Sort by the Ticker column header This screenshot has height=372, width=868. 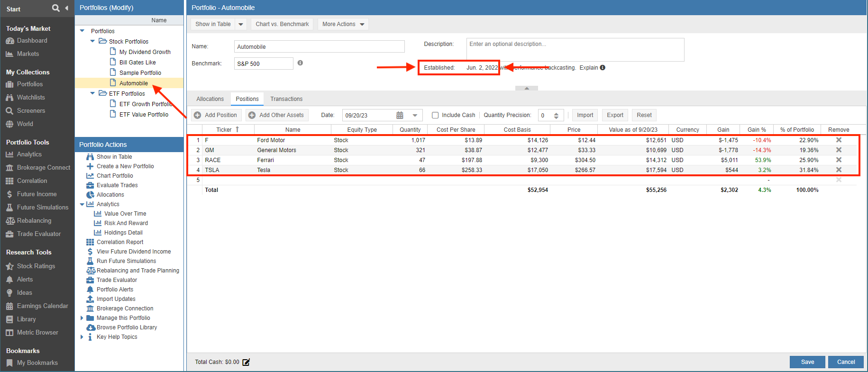(228, 130)
